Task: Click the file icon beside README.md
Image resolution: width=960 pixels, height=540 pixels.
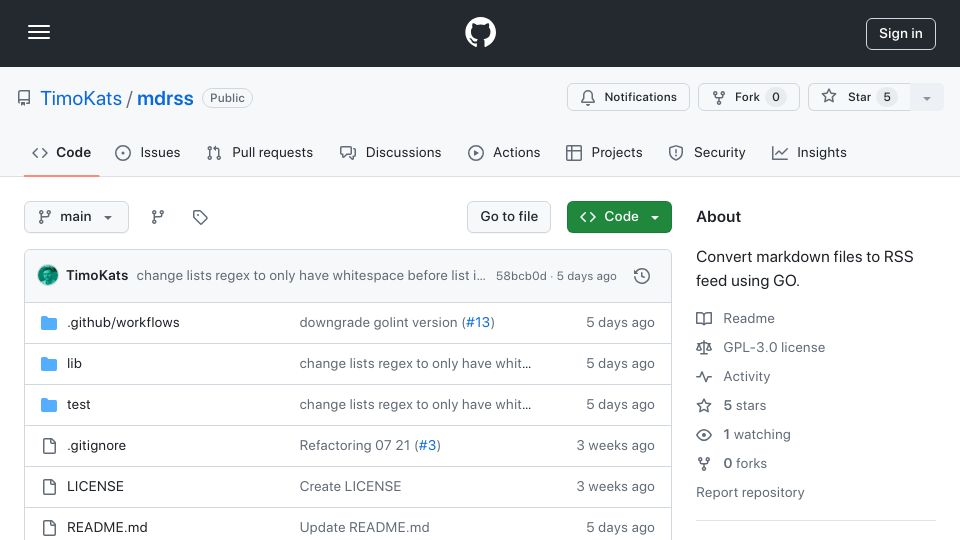Action: coord(49,528)
